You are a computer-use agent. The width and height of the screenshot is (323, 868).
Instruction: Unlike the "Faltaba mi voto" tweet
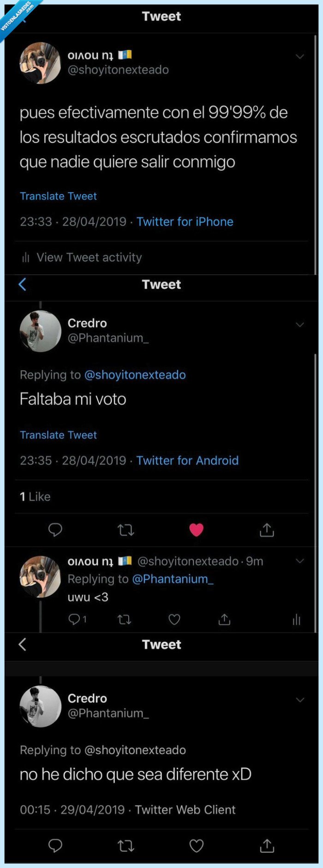tap(197, 530)
